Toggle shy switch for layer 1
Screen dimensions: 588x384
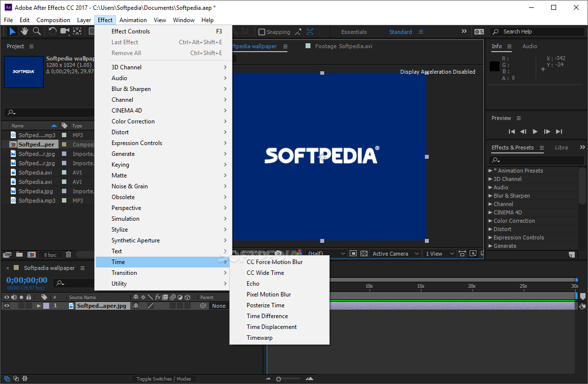coord(136,306)
